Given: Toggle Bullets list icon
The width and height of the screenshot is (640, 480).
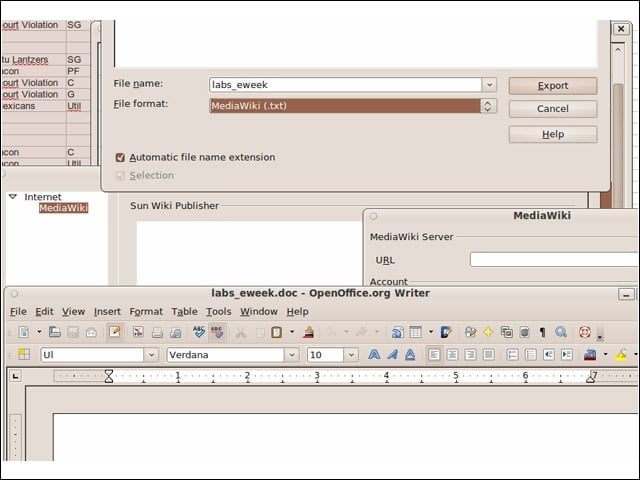Looking at the screenshot, I should click(531, 355).
